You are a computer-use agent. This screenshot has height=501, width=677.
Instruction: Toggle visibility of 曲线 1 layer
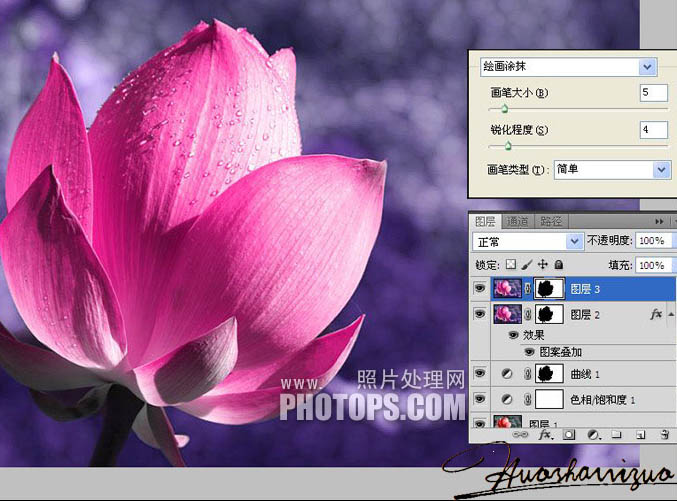click(x=479, y=374)
